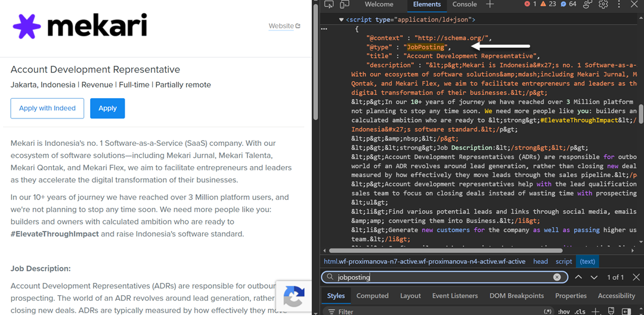This screenshot has height=315, width=644.
Task: Switch to the Console tab
Action: point(465,5)
